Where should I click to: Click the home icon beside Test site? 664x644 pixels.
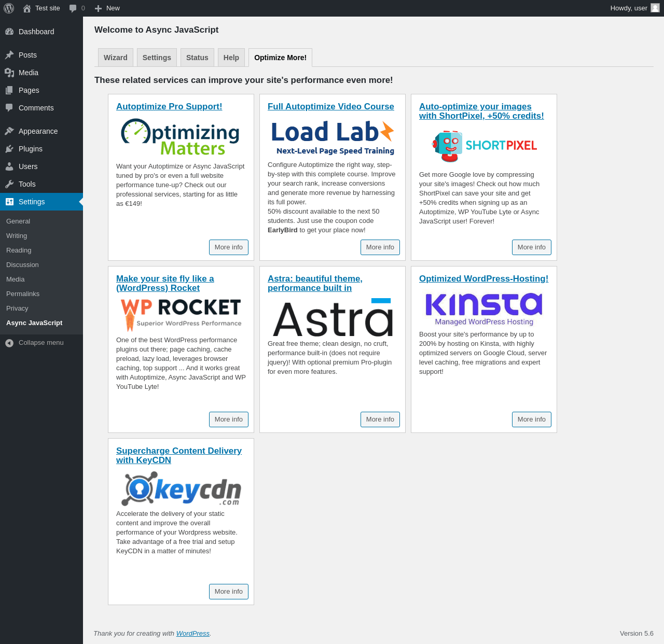[x=27, y=8]
